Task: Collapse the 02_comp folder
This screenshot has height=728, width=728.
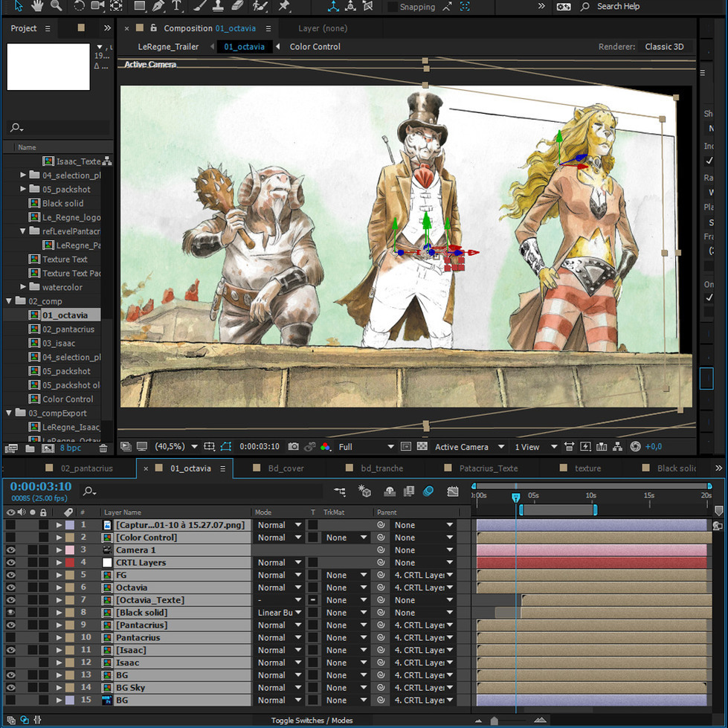Action: 9,301
